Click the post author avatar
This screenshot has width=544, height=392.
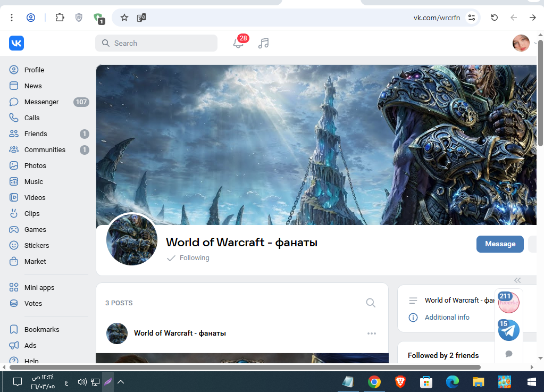117,333
